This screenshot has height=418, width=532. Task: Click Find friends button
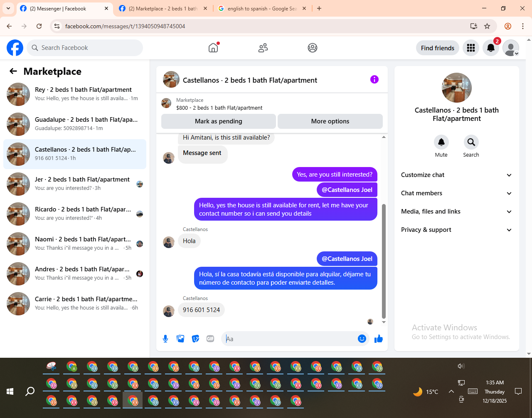click(x=438, y=48)
